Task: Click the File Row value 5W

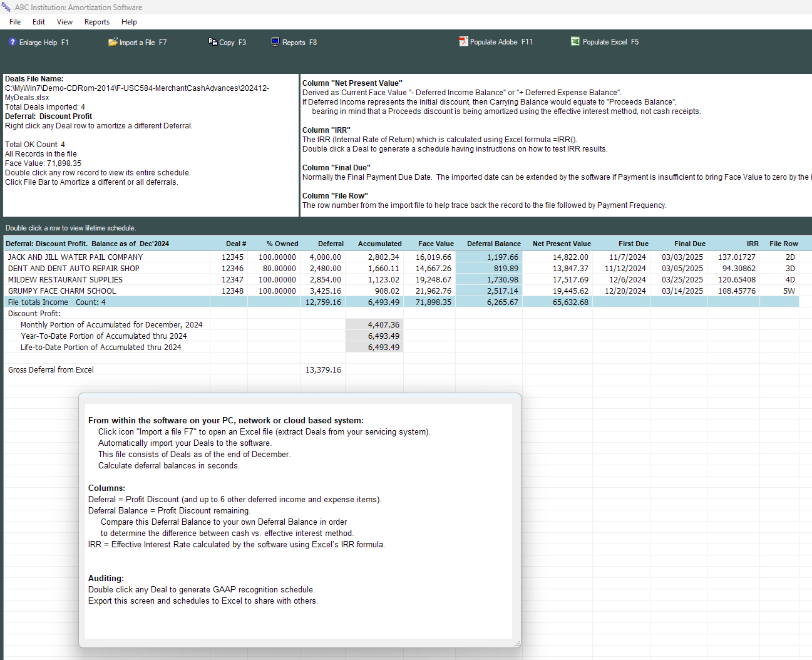Action: [780, 291]
